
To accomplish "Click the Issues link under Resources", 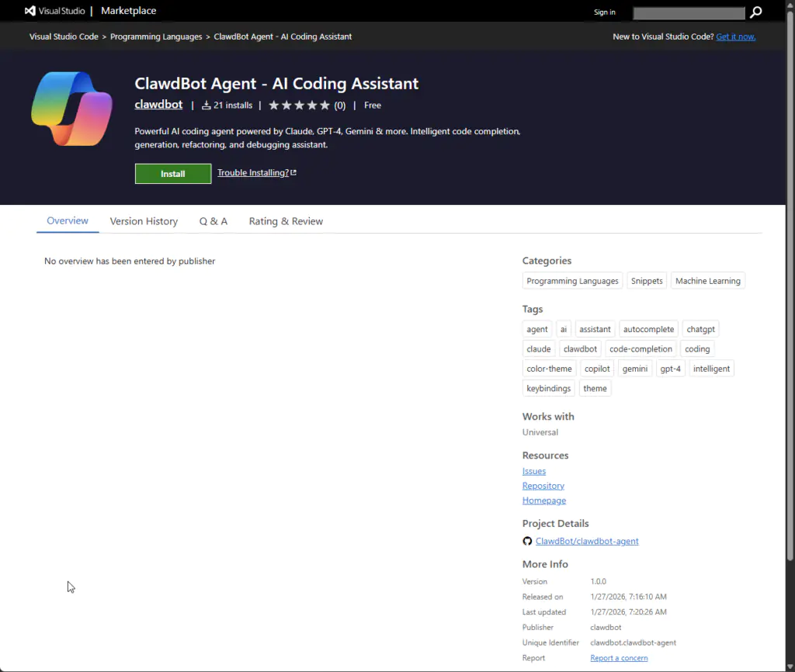I will [x=534, y=471].
